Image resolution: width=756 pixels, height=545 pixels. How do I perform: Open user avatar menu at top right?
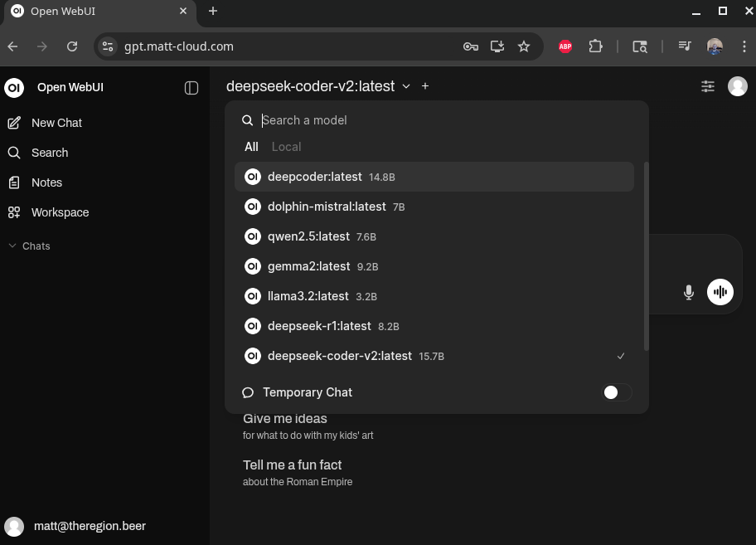point(737,86)
